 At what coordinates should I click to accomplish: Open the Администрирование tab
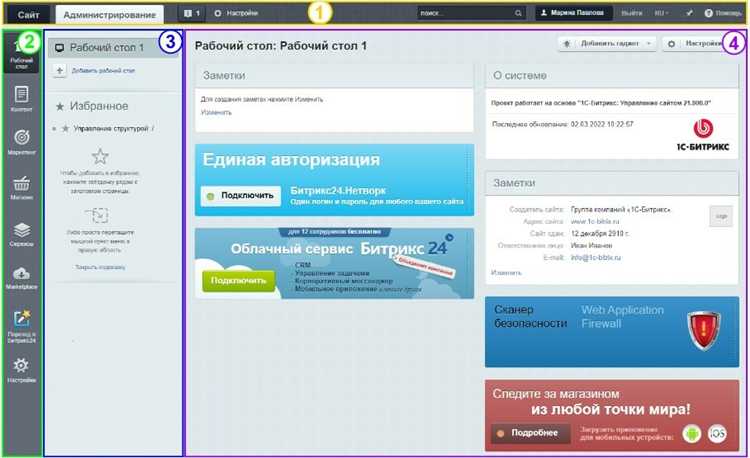click(x=110, y=14)
